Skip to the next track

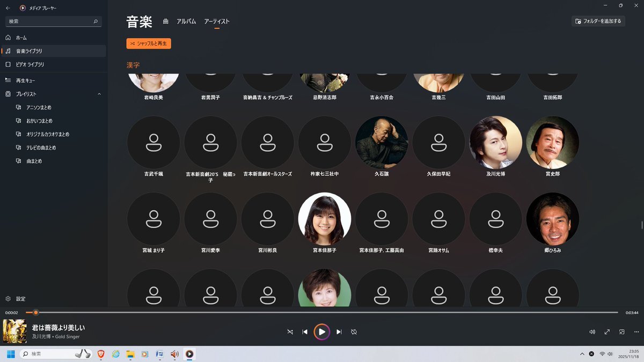[339, 332]
